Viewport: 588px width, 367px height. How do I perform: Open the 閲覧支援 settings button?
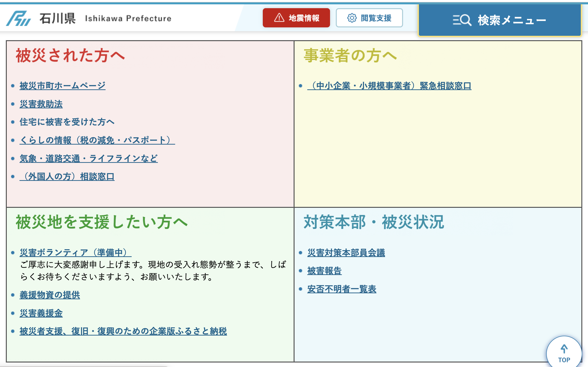coord(369,18)
